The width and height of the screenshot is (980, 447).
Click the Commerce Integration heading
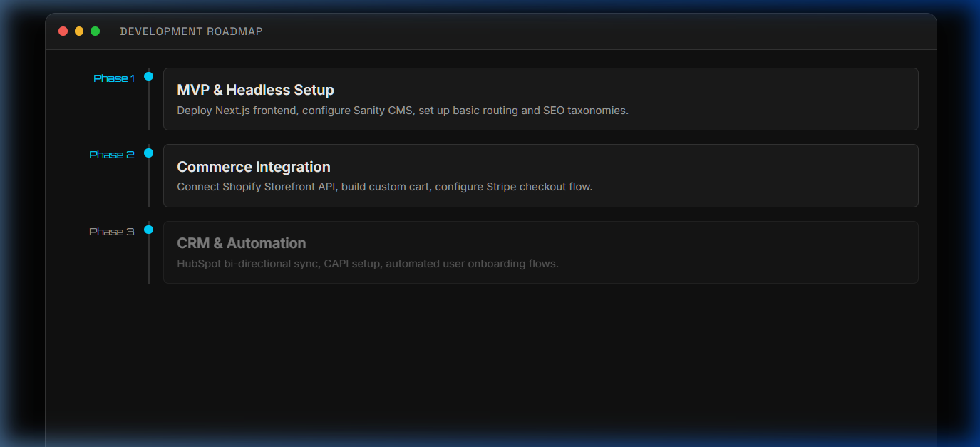click(x=254, y=167)
